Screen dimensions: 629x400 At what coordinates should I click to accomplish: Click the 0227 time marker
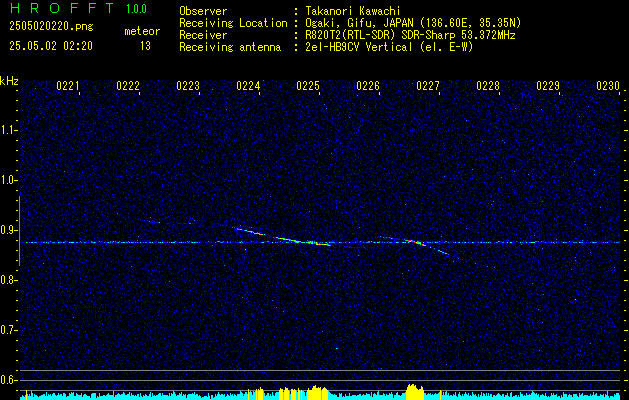click(428, 86)
